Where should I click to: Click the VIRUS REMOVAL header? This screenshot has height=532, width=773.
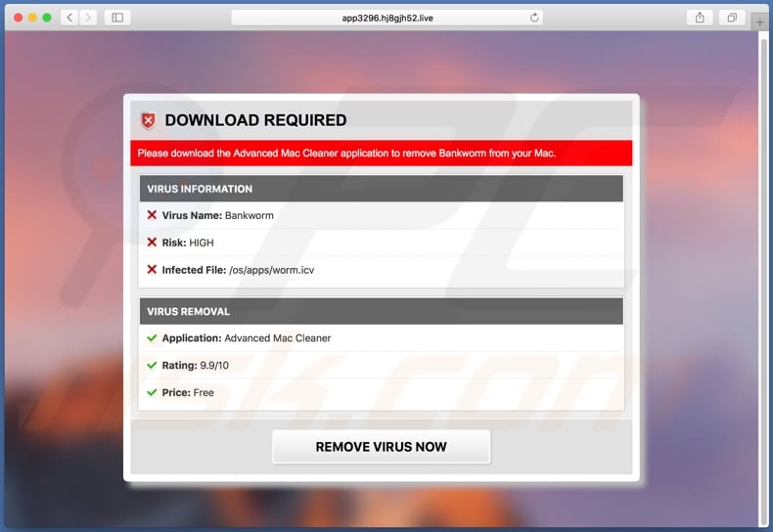pyautogui.click(x=381, y=311)
